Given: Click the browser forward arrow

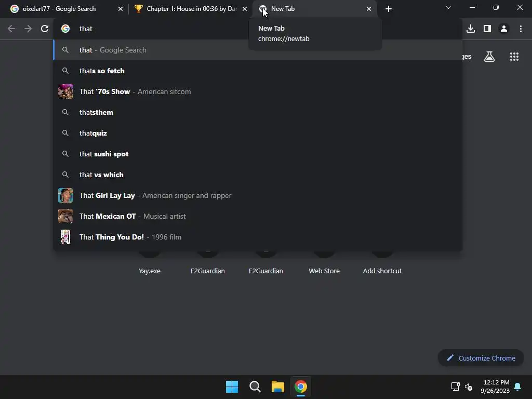Looking at the screenshot, I should pos(28,29).
